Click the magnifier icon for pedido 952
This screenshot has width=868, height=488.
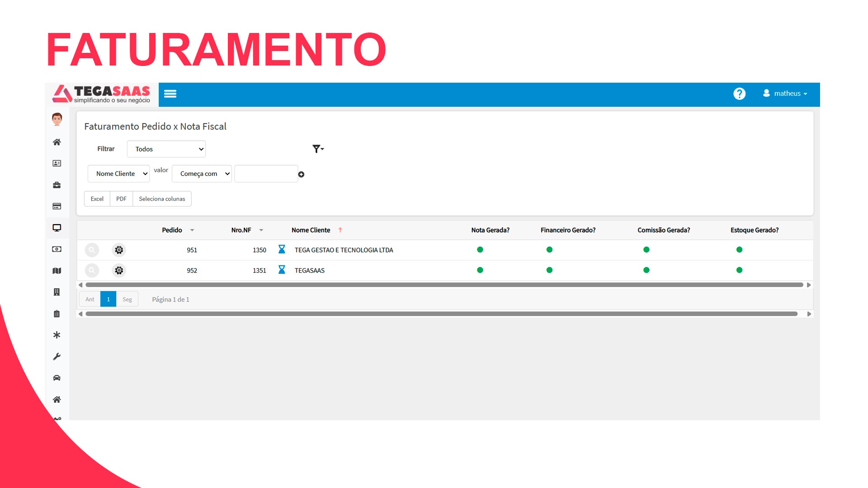tap(92, 270)
